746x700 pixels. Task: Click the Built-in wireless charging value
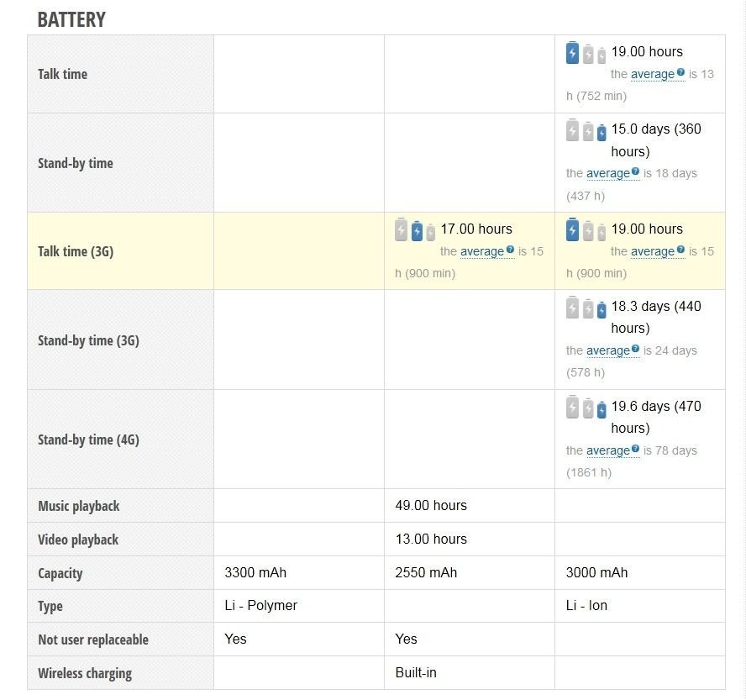point(416,673)
